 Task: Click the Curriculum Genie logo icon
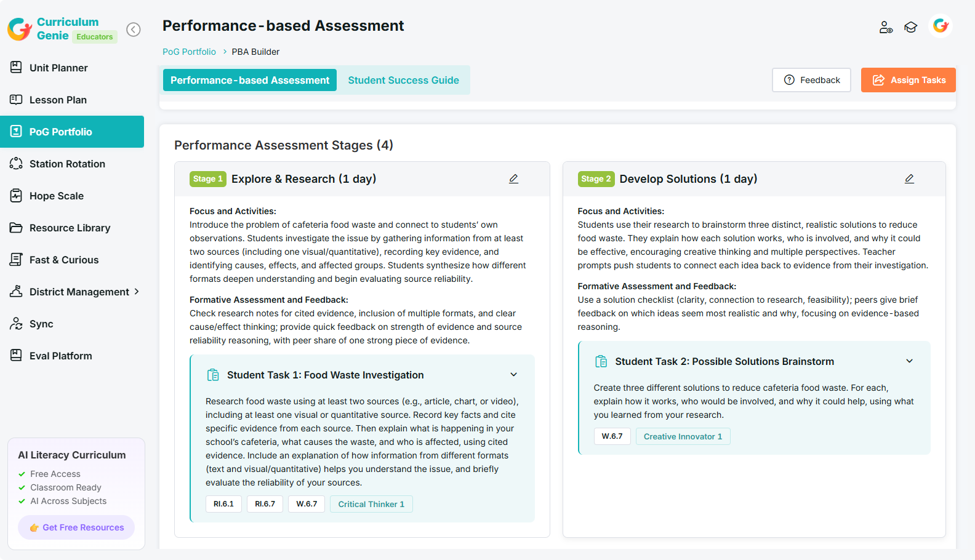(20, 29)
